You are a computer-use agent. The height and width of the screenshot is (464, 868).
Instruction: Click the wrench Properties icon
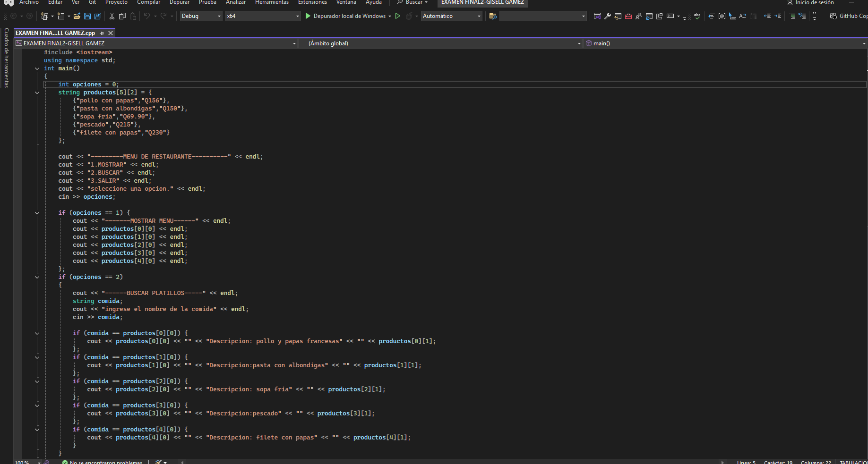[608, 16]
